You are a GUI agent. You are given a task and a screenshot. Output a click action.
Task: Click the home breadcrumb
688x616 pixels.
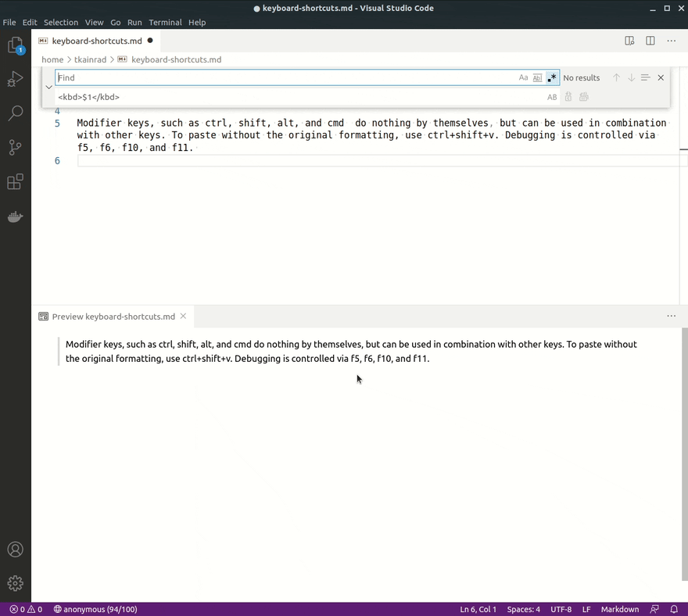click(x=52, y=59)
